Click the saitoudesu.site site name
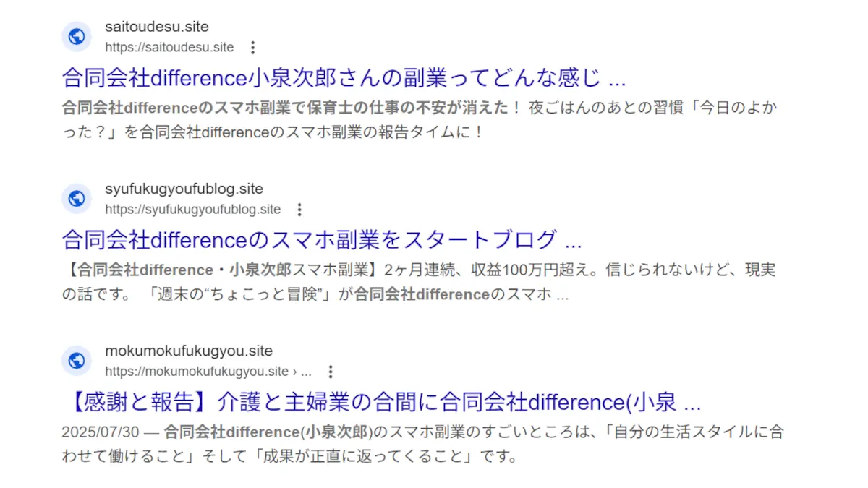The image size is (868, 488). pos(157,27)
